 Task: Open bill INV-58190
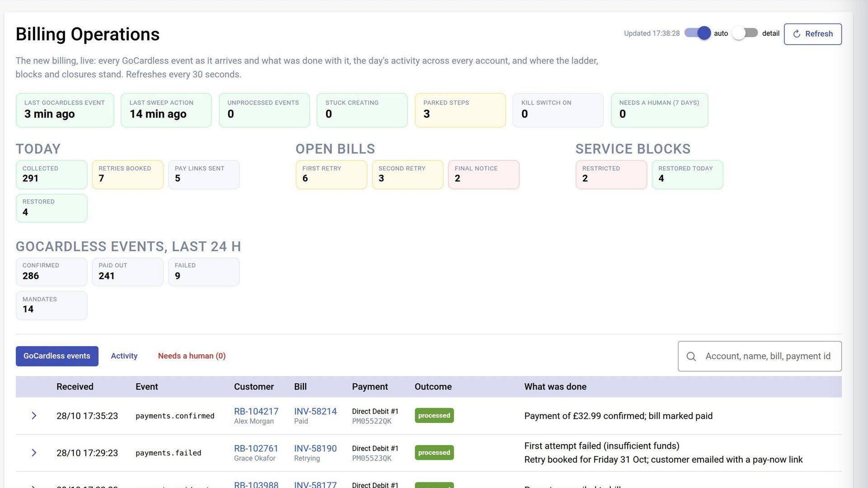tap(315, 448)
